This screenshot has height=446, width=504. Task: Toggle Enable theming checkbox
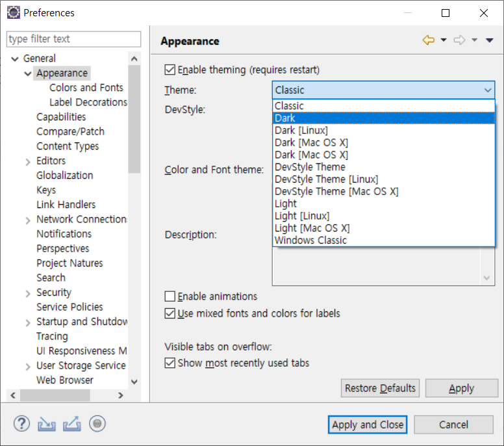coord(170,70)
